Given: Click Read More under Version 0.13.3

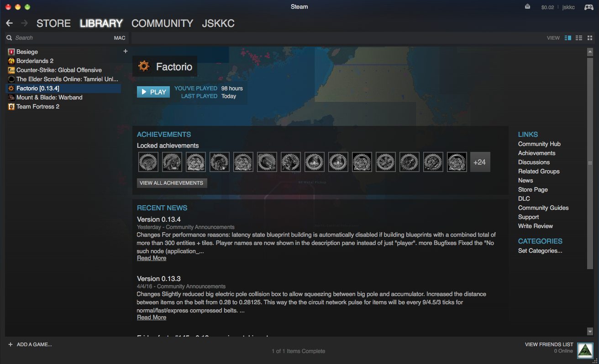Looking at the screenshot, I should click(x=152, y=317).
